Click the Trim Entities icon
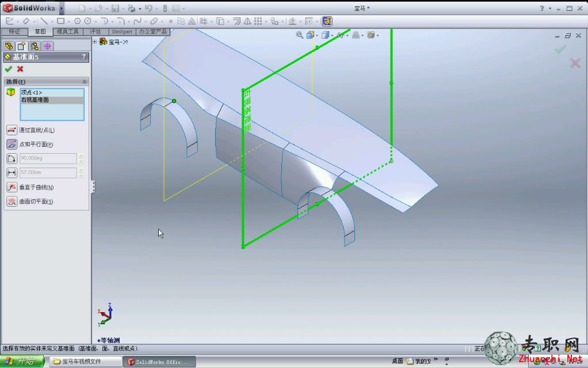The height and width of the screenshot is (368, 588). tap(204, 21)
